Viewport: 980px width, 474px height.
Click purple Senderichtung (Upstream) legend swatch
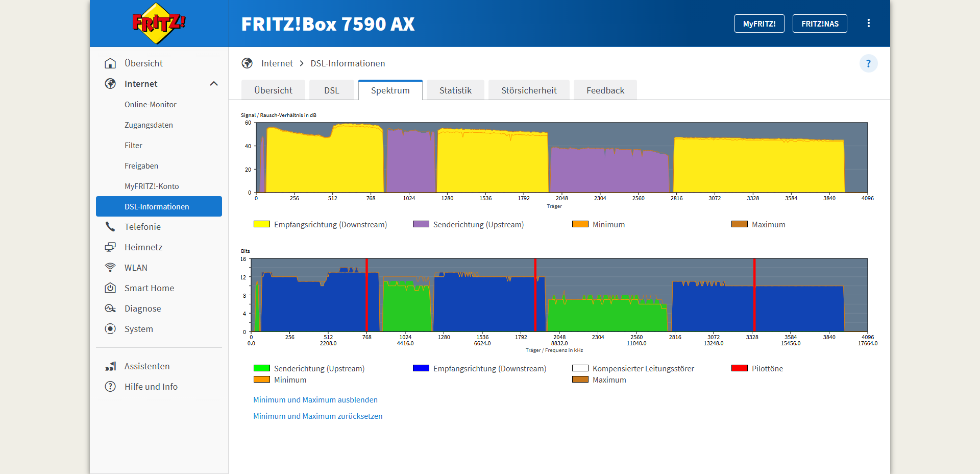pos(421,224)
